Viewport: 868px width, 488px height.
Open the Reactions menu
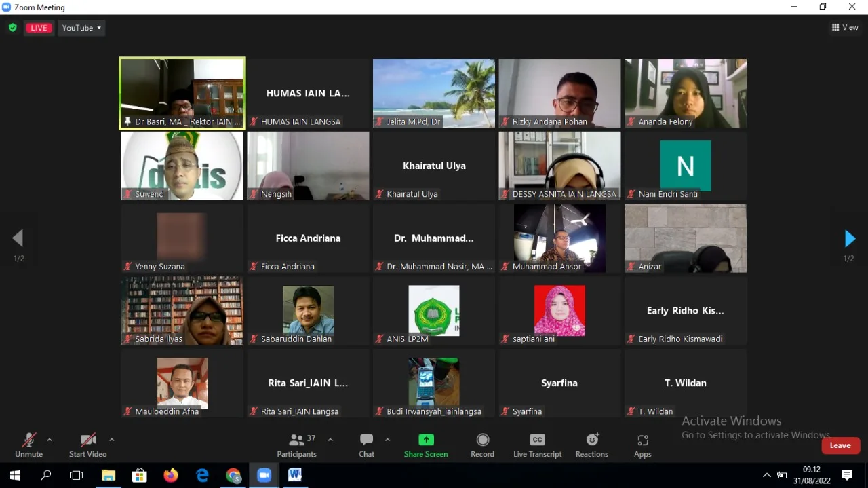(592, 445)
